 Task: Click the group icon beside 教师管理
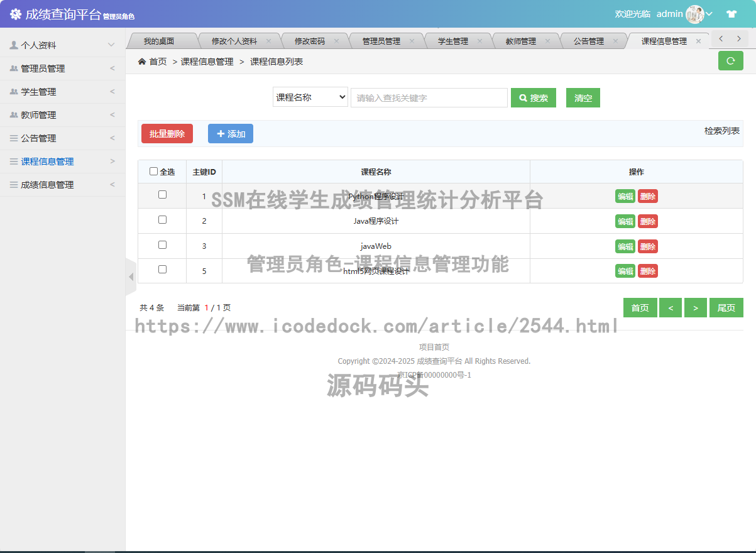(x=14, y=115)
